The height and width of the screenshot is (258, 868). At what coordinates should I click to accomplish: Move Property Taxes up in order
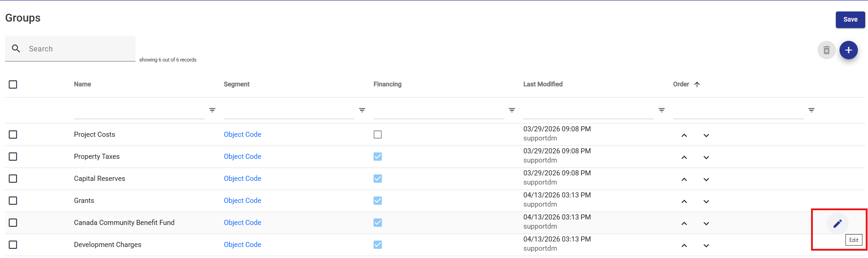(x=684, y=157)
